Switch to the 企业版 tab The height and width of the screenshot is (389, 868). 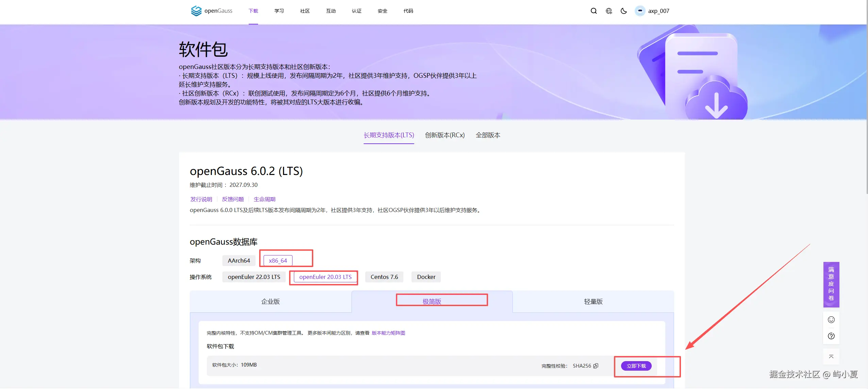(x=270, y=302)
